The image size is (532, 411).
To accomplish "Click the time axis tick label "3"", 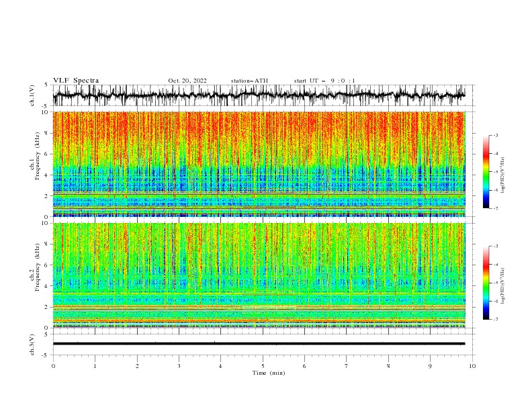I will point(179,366).
